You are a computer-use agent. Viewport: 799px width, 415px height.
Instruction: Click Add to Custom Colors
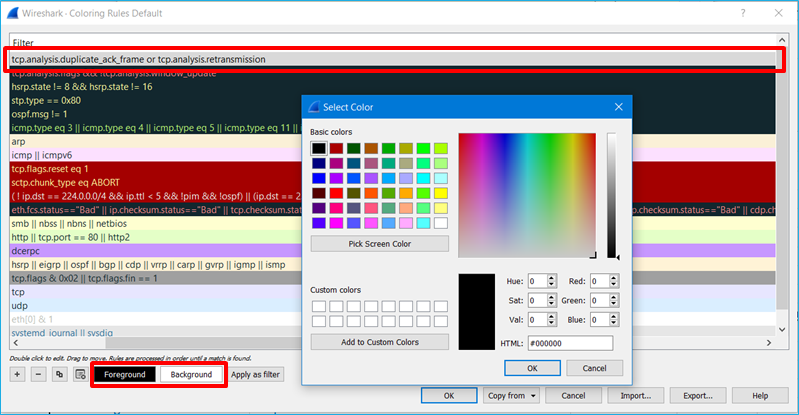(380, 342)
